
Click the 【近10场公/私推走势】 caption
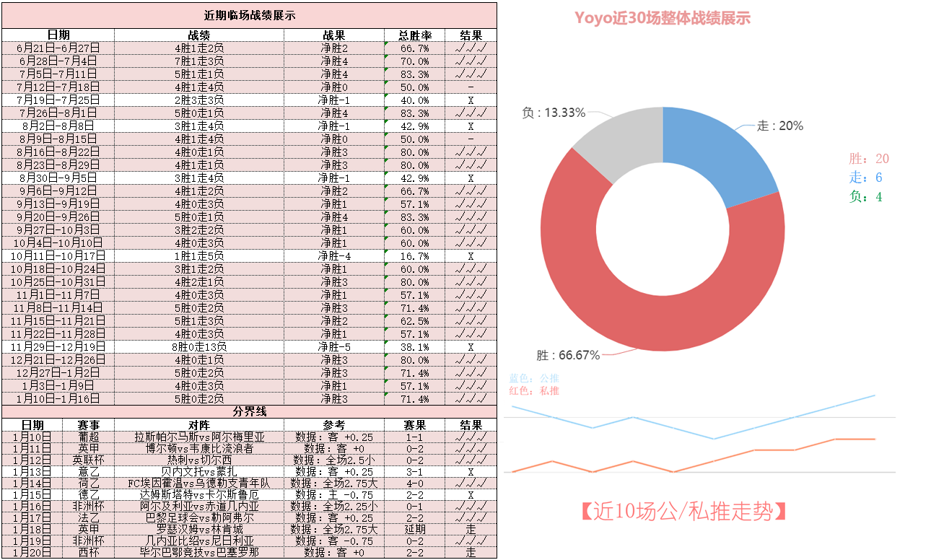[x=682, y=512]
